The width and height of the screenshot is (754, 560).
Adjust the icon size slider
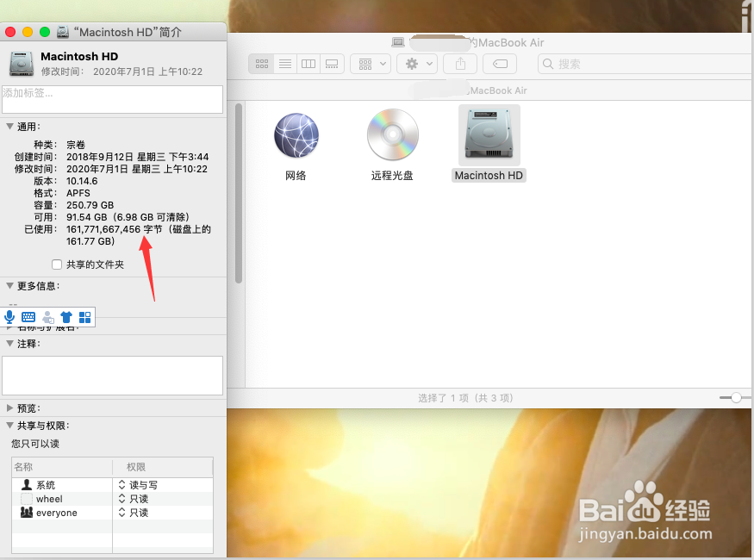click(734, 397)
